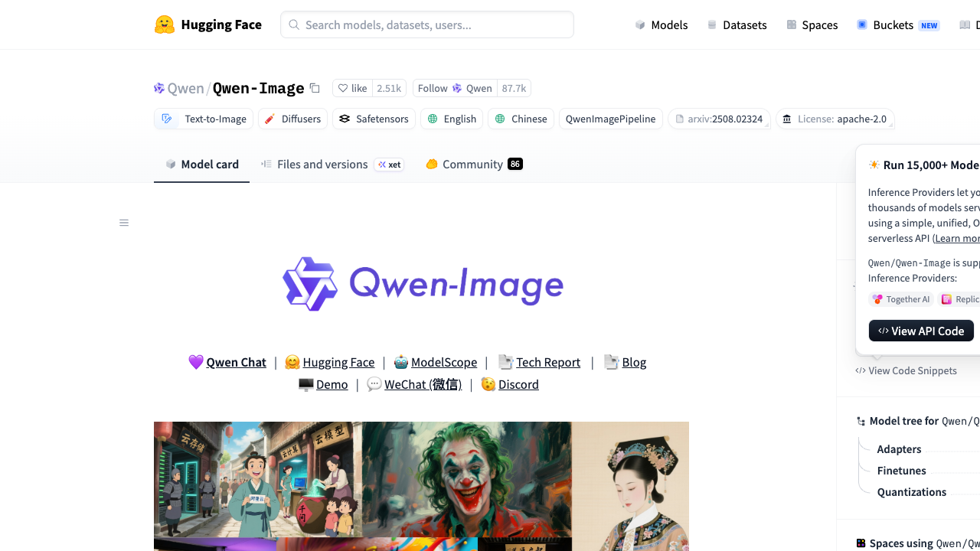Open the Model card tab
Image resolution: width=980 pixels, height=551 pixels.
[x=202, y=164]
